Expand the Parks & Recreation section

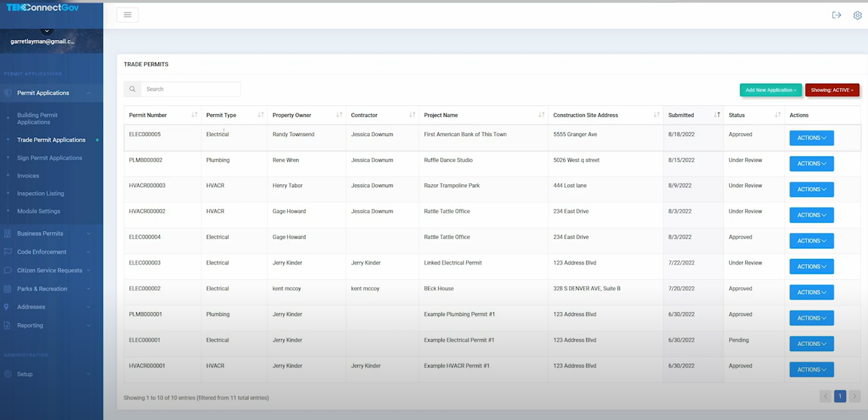click(x=45, y=288)
